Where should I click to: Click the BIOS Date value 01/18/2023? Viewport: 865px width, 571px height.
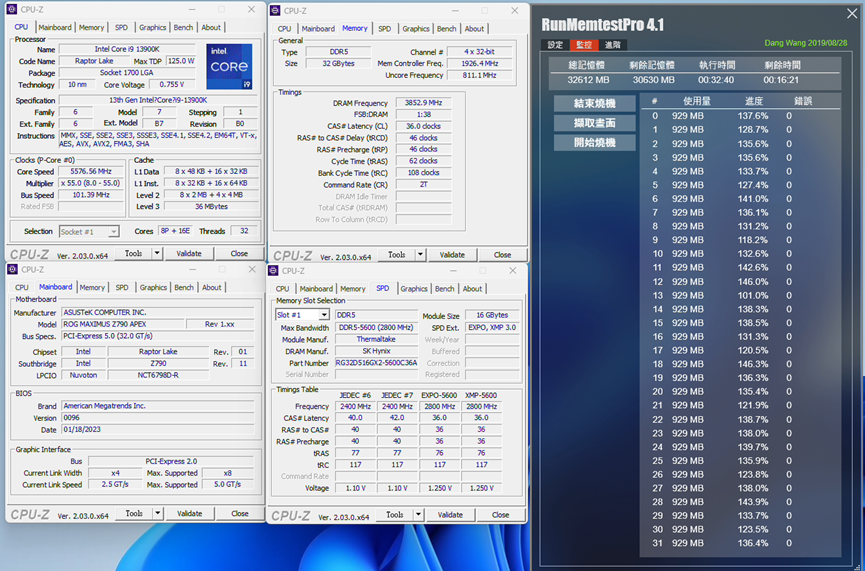point(158,429)
